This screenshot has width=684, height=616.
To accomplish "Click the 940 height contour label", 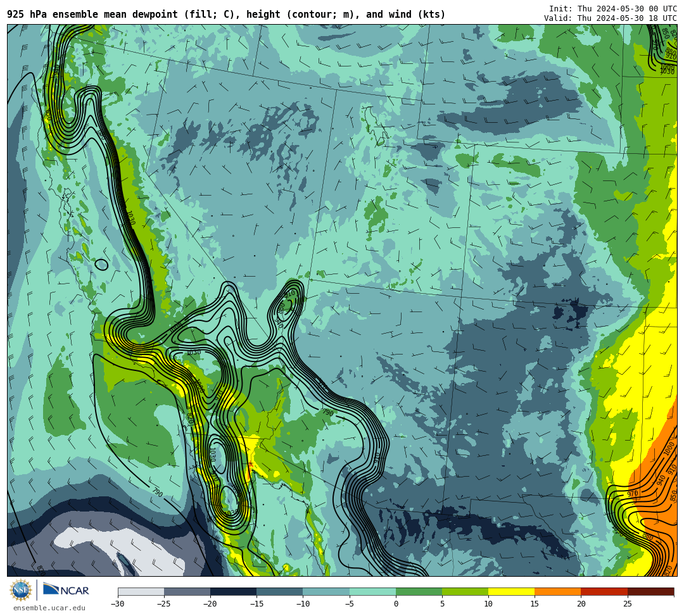I will point(661,479).
